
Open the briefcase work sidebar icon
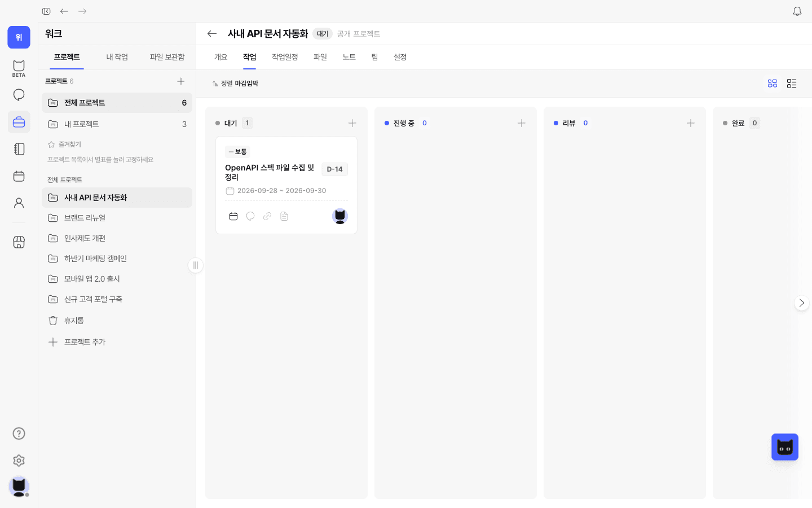coord(19,122)
